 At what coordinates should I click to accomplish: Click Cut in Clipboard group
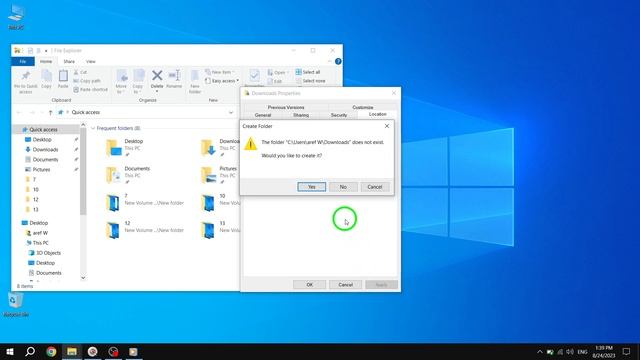click(x=80, y=72)
